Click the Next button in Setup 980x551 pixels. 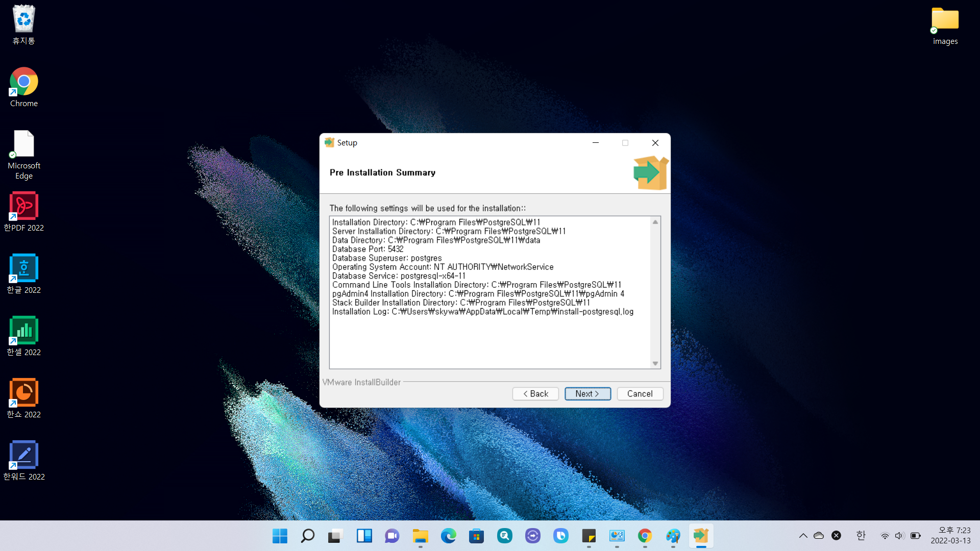coord(587,394)
